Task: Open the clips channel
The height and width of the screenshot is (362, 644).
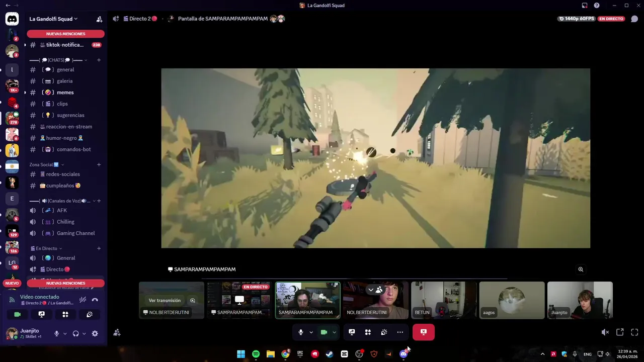Action: (x=65, y=104)
